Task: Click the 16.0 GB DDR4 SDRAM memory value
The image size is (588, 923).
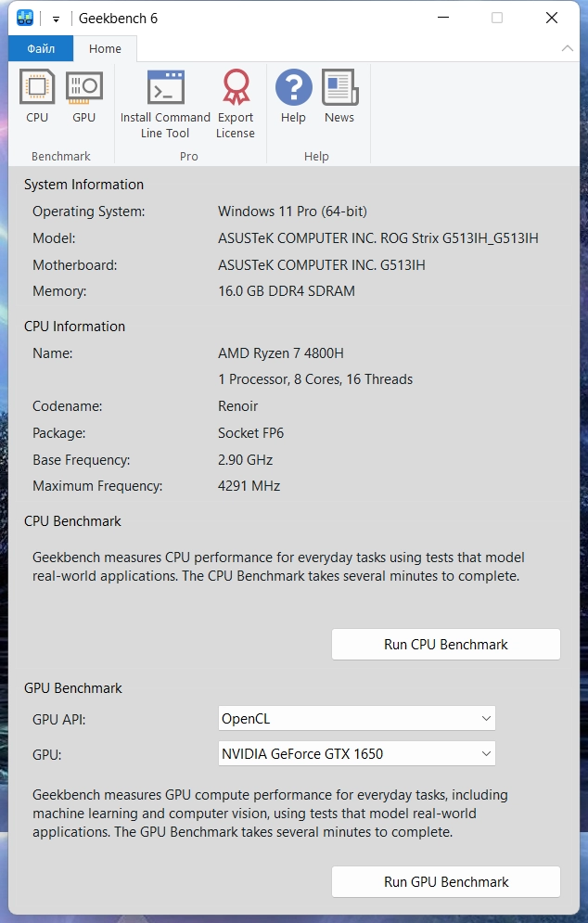Action: pos(286,291)
